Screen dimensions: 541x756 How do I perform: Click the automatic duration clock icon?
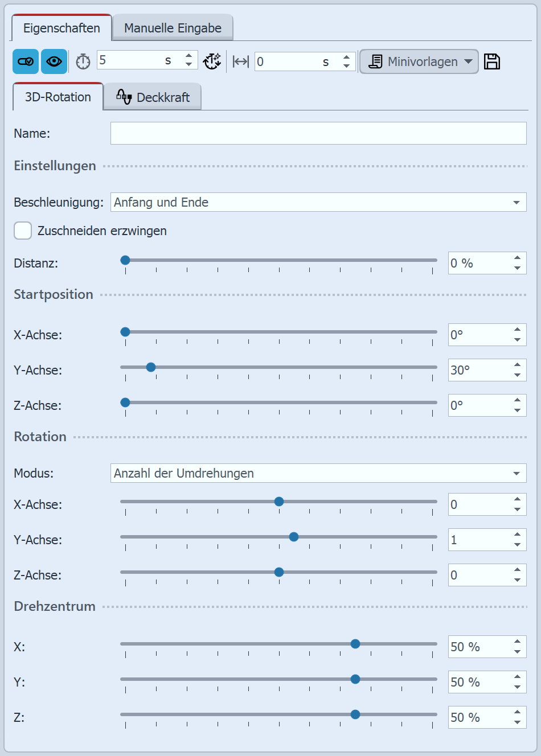[x=212, y=61]
